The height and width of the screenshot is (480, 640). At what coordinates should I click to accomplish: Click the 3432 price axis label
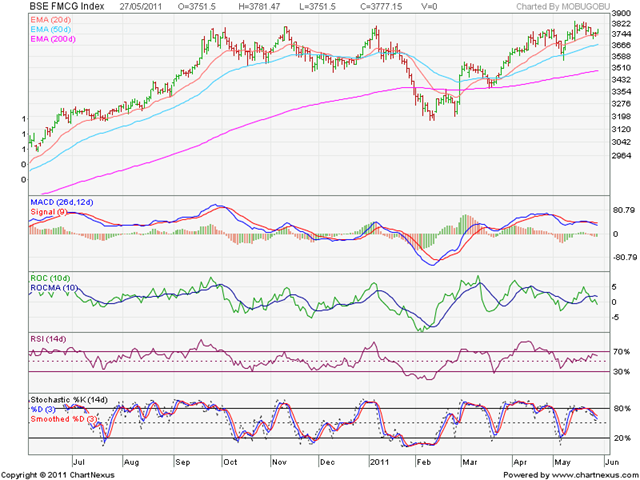(622, 79)
